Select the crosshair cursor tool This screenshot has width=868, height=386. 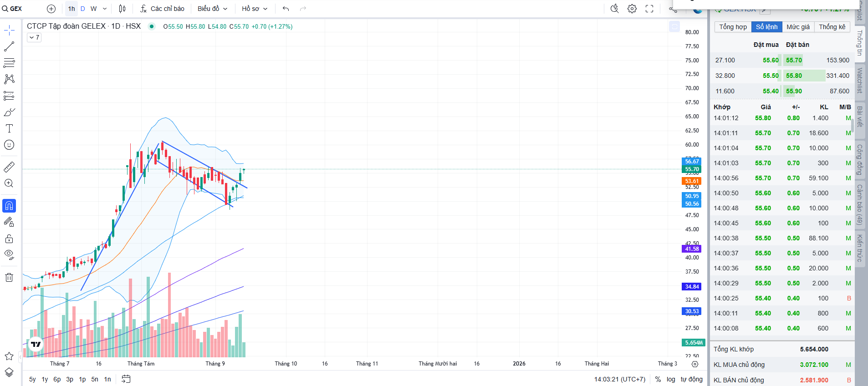[9, 30]
